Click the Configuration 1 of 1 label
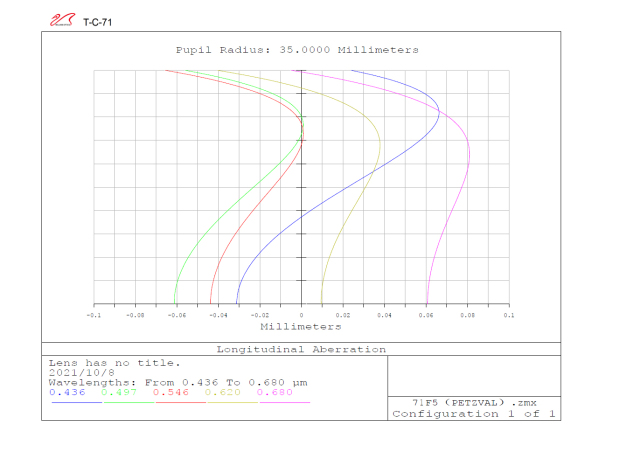The height and width of the screenshot is (452, 640). (474, 414)
